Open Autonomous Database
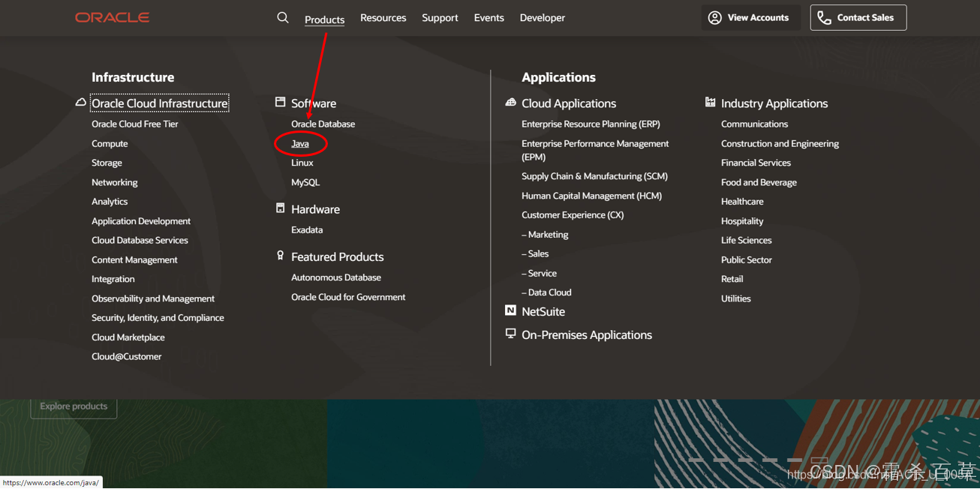The width and height of the screenshot is (980, 489). tap(336, 277)
